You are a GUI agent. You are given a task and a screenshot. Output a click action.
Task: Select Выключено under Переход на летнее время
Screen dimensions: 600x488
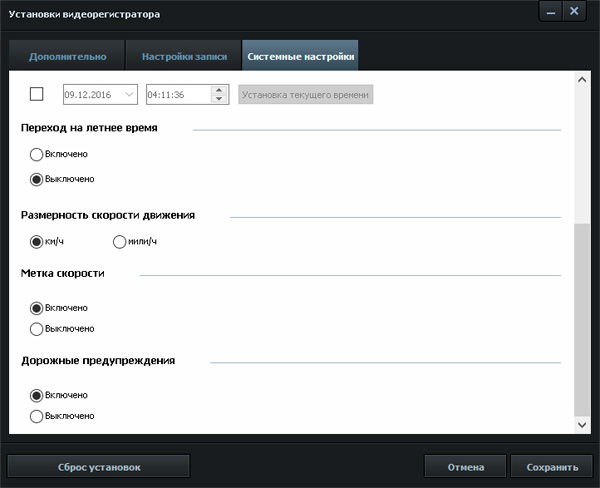(37, 179)
